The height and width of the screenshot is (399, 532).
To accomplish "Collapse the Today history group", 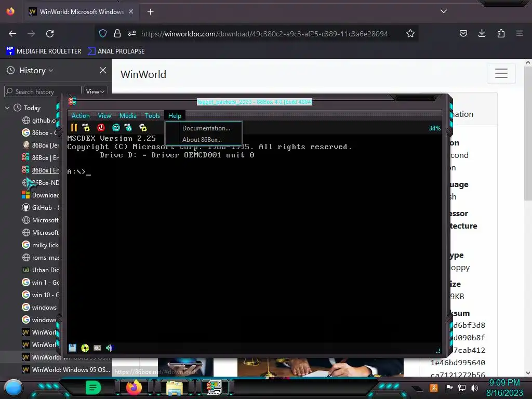I will point(7,108).
